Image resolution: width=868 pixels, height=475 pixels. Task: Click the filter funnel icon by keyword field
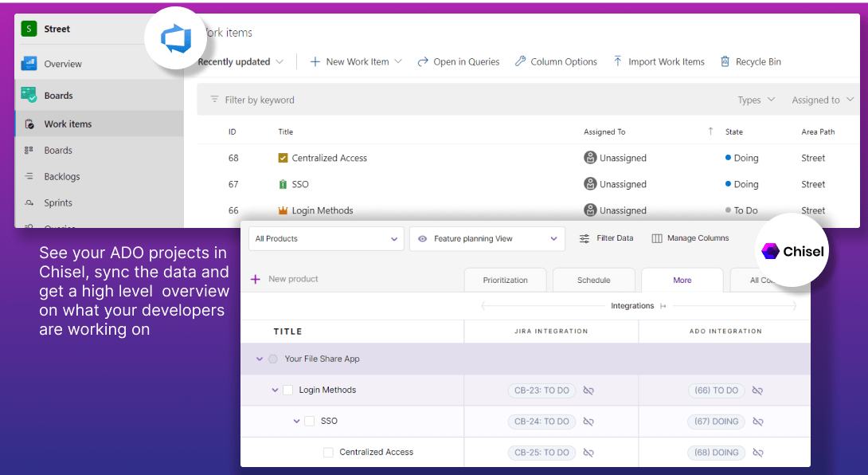(x=214, y=99)
